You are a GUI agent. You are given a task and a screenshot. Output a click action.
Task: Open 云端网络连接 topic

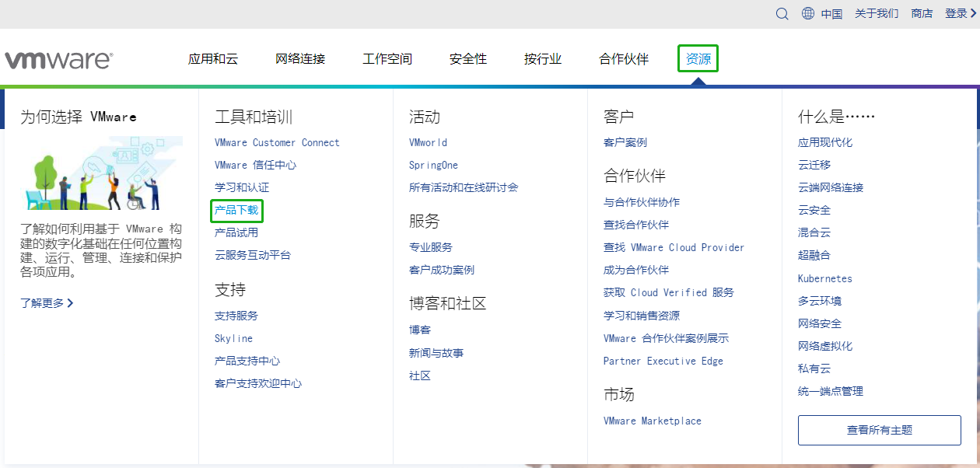point(831,187)
